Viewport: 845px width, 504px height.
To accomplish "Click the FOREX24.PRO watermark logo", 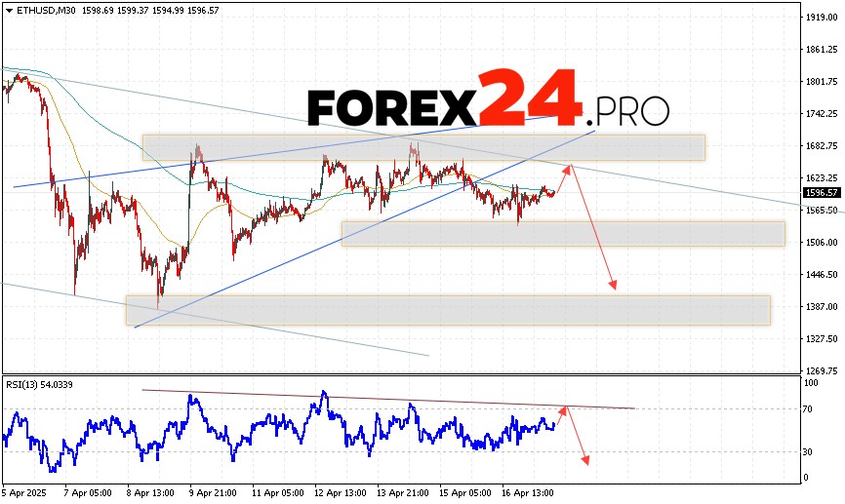I will [x=488, y=98].
